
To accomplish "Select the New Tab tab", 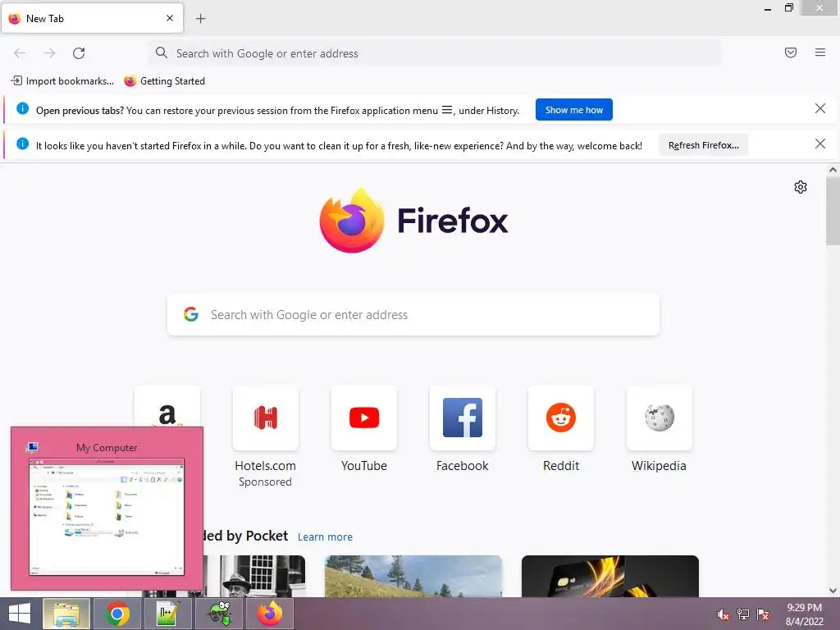I will 92,18.
